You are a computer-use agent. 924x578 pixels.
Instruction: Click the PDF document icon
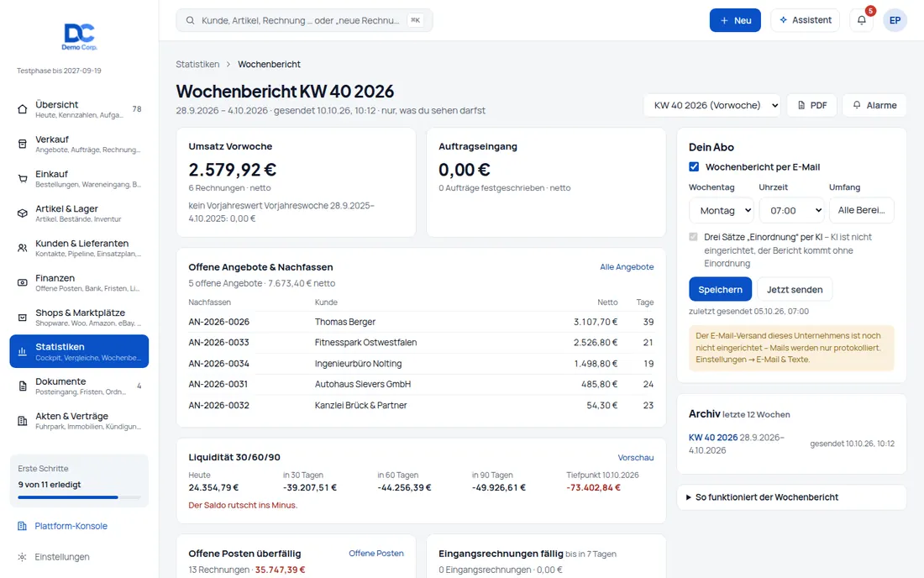tap(801, 106)
